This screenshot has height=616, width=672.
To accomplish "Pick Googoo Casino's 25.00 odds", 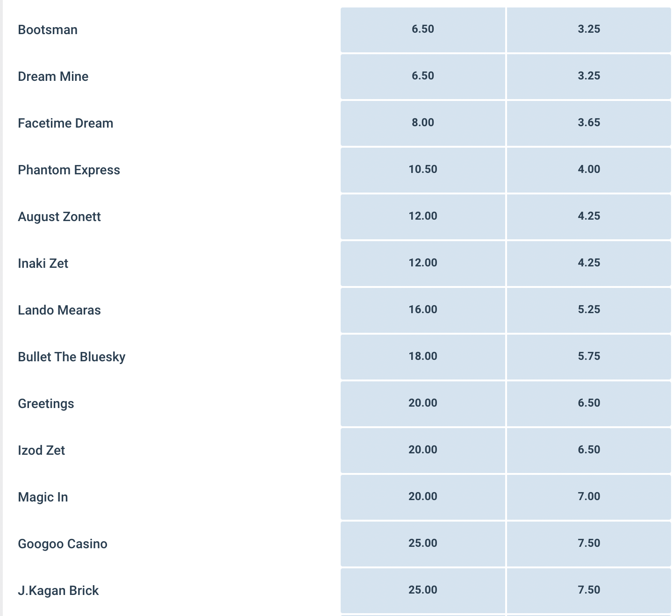I will coord(422,543).
